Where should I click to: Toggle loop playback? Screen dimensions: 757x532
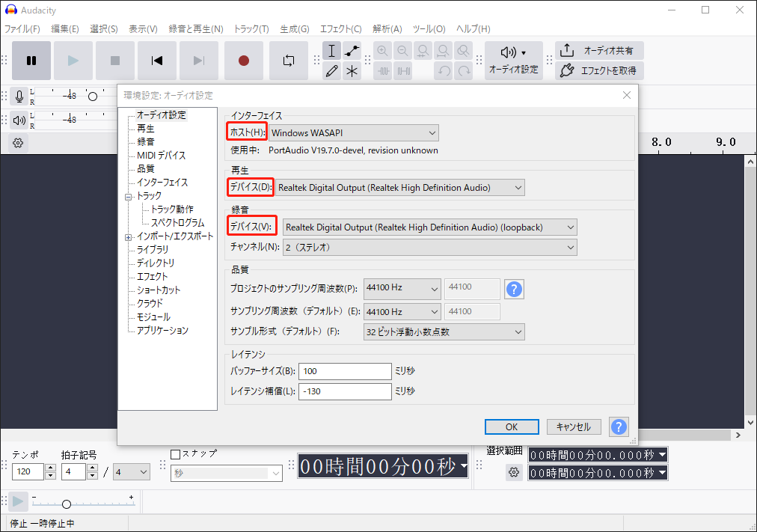pos(289,61)
